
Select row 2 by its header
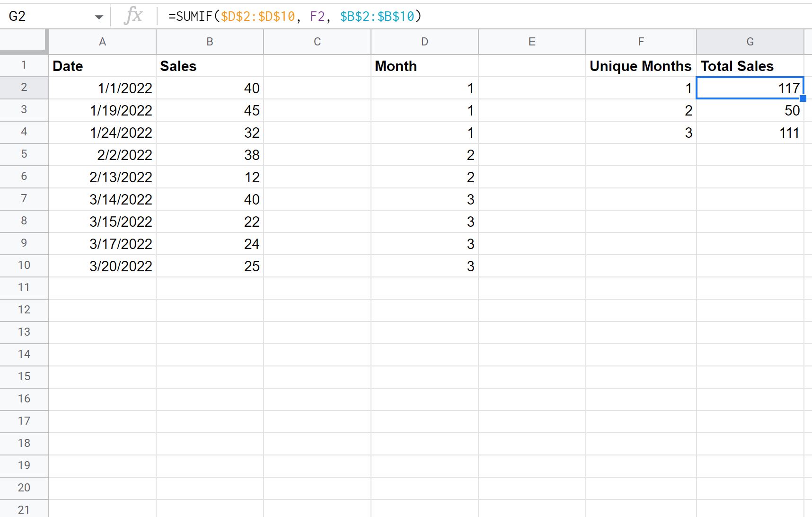[24, 88]
